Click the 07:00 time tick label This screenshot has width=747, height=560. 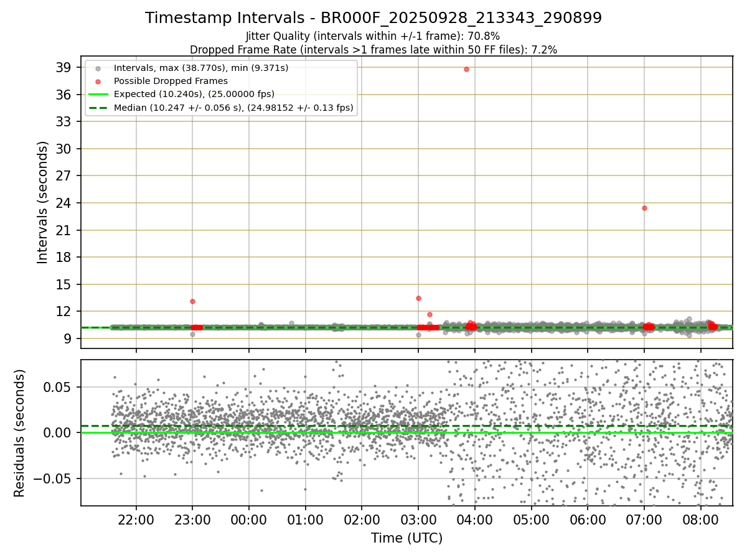click(x=644, y=520)
